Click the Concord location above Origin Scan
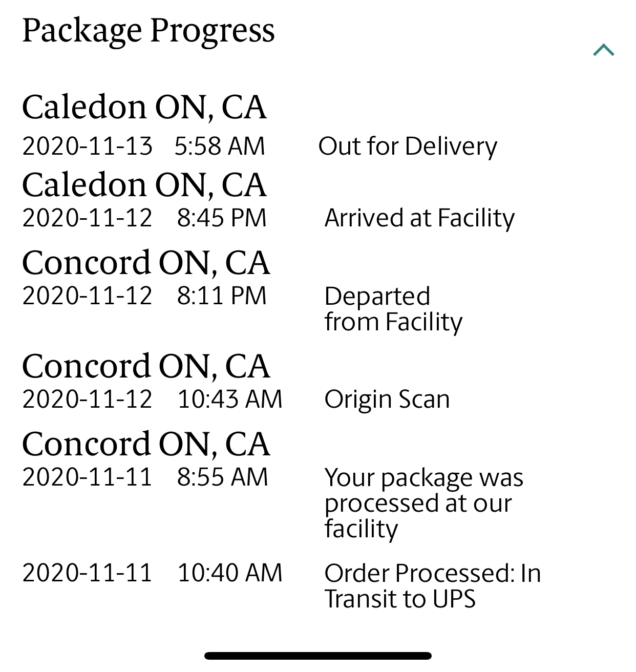Screen dimensions: 636x672 [x=146, y=366]
